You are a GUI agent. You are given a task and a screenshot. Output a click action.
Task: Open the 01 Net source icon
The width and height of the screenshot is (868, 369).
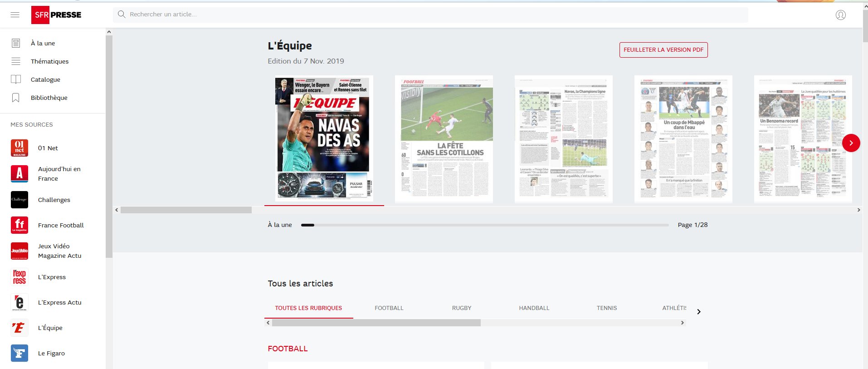(x=20, y=148)
